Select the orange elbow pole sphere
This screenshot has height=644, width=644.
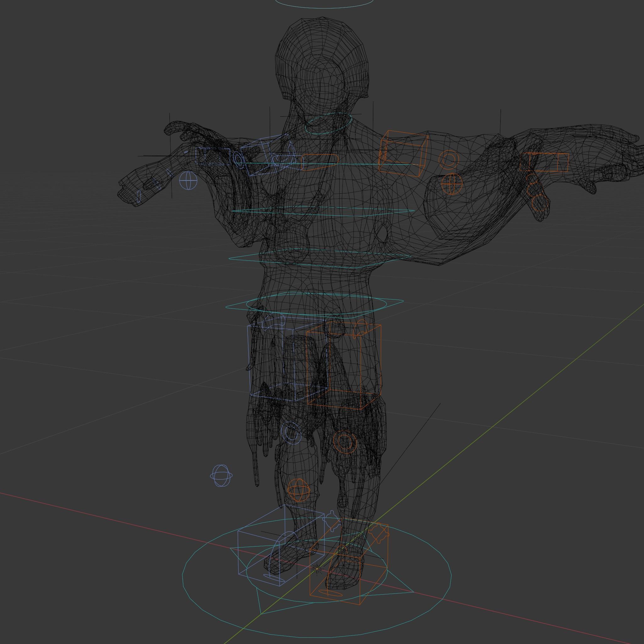[x=452, y=184]
